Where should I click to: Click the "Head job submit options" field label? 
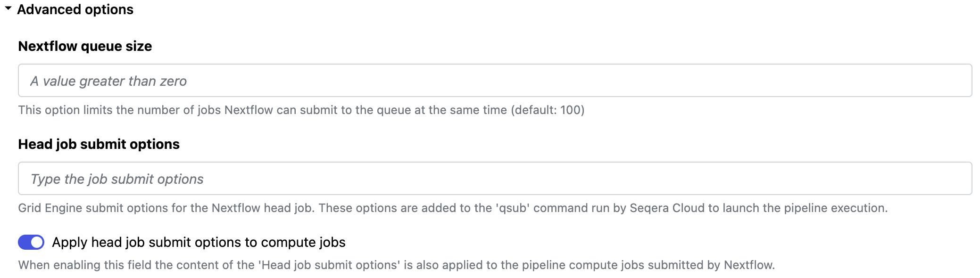click(99, 144)
